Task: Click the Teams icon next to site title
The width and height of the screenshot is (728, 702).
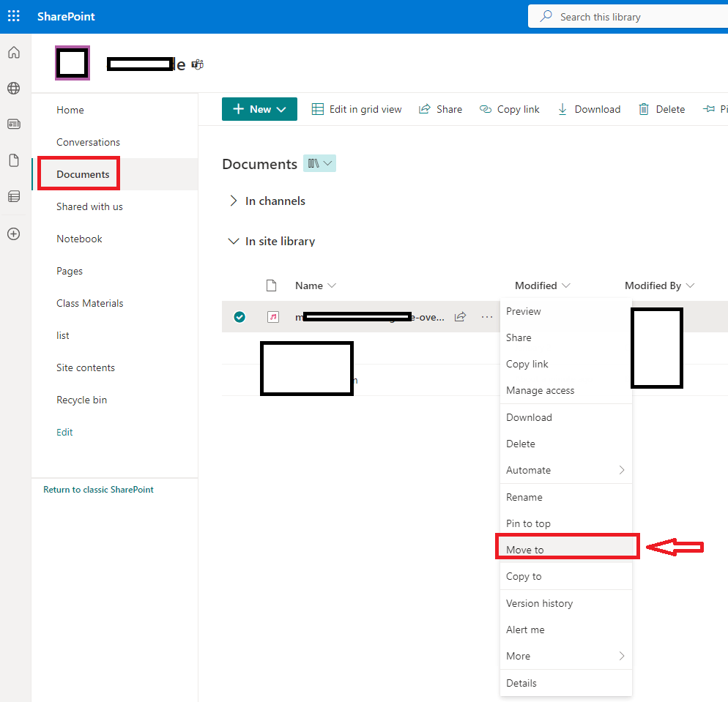Action: [198, 64]
